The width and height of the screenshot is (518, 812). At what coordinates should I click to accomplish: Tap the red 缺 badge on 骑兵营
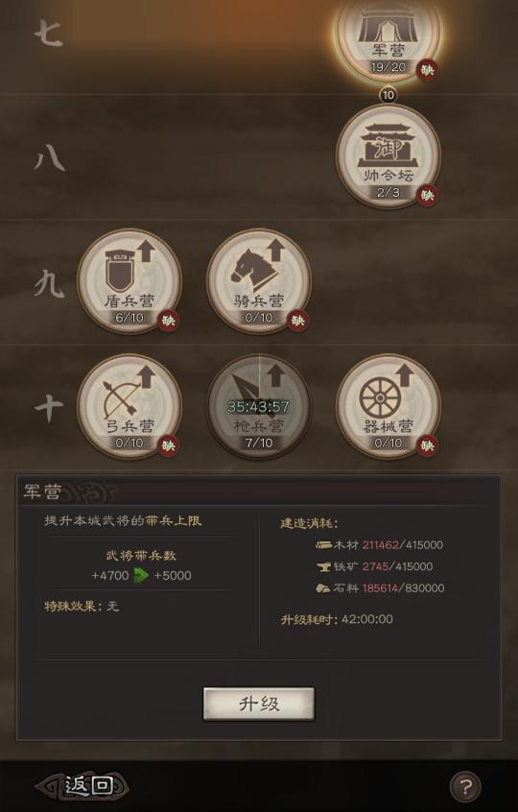coord(297,321)
